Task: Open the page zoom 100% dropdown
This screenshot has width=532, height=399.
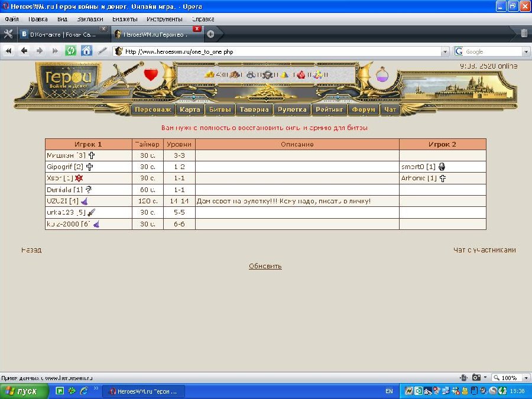Action: (526, 378)
